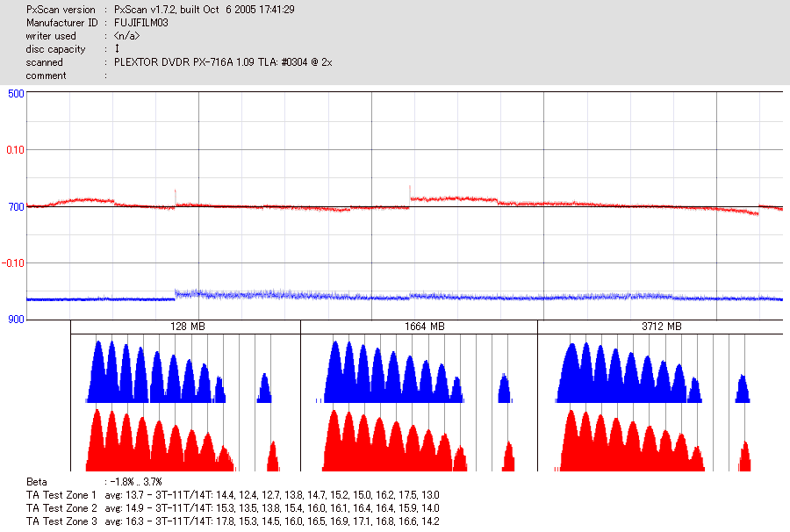
Task: Click the PLEXTOR DVDR PX-716A scanner text
Action: [x=223, y=62]
